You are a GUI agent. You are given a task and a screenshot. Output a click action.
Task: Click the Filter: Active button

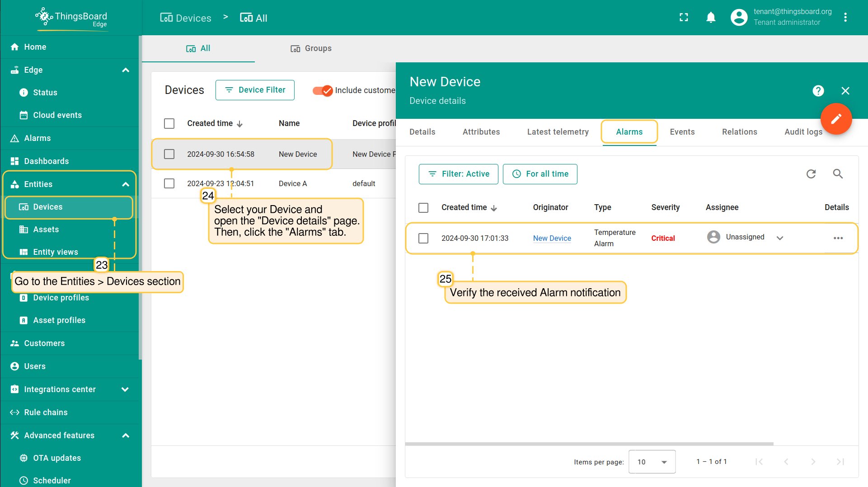coord(458,174)
